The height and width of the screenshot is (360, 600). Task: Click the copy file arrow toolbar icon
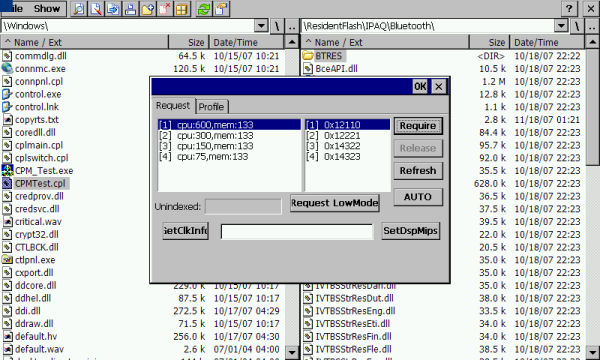click(x=113, y=9)
